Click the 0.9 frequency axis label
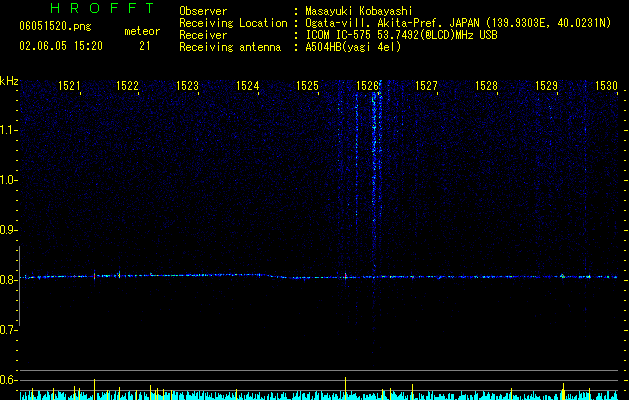Viewport: 629px width, 400px height. pos(9,230)
